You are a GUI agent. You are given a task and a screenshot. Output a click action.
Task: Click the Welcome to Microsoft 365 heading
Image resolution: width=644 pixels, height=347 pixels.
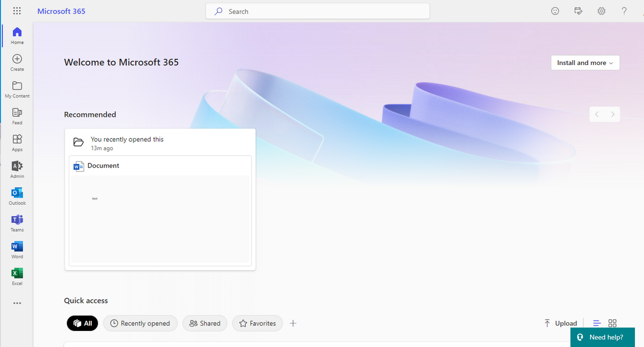coord(121,62)
